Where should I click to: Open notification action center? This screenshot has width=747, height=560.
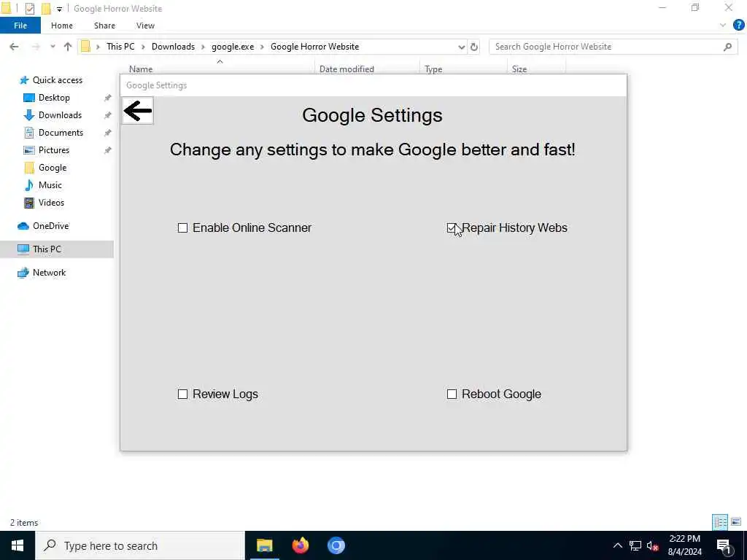[x=724, y=546]
